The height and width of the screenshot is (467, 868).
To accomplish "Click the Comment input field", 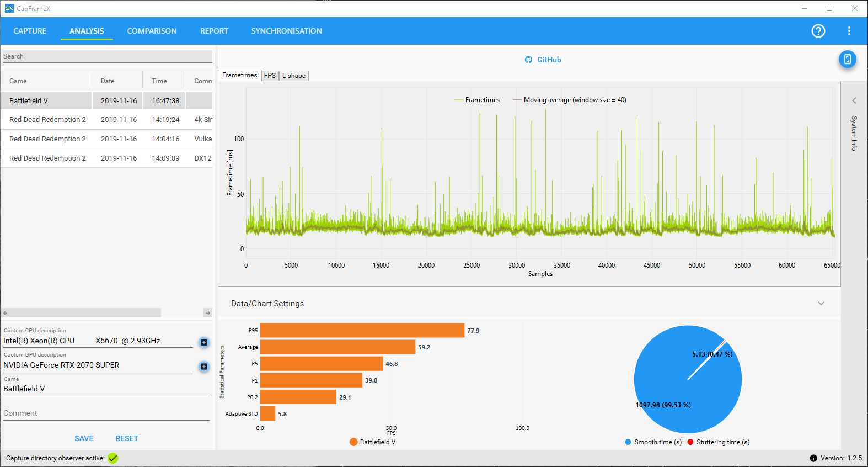I will click(x=106, y=413).
